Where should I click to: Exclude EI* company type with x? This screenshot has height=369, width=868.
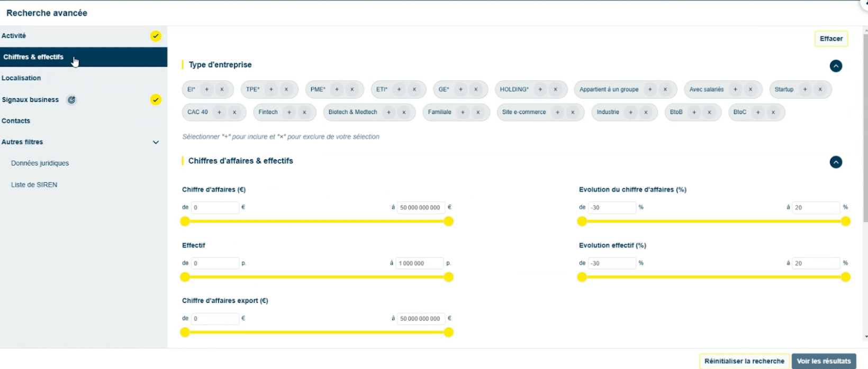point(222,89)
